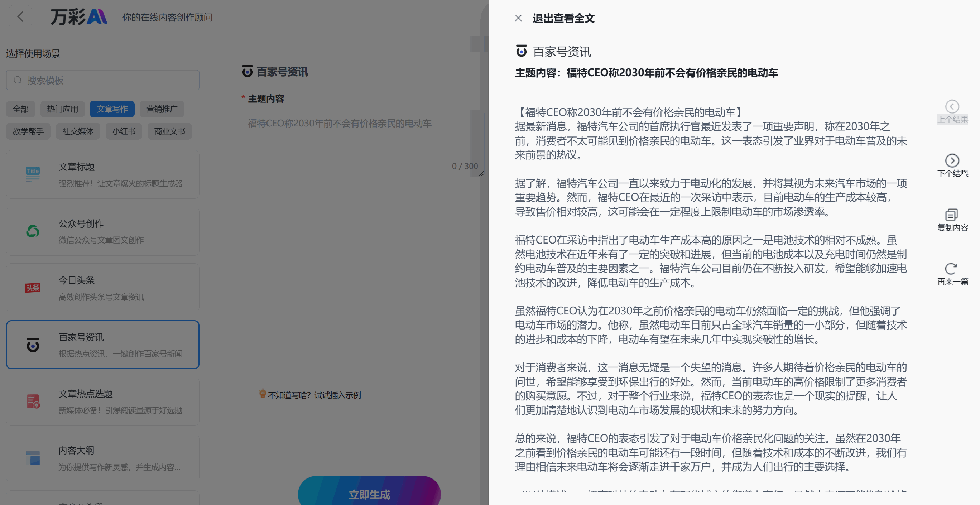Regenerate article with 再来一篇 icon
The image size is (980, 505).
[951, 269]
